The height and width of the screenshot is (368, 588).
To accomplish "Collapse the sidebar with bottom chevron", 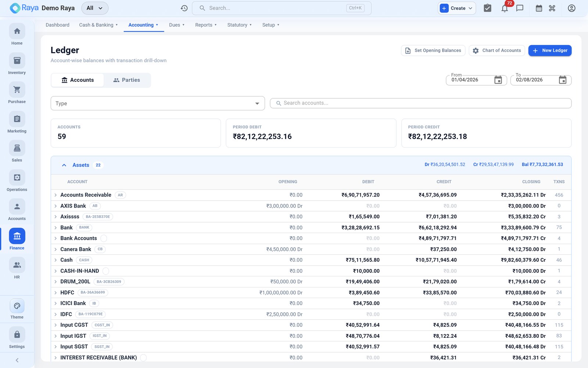I will 17,360.
